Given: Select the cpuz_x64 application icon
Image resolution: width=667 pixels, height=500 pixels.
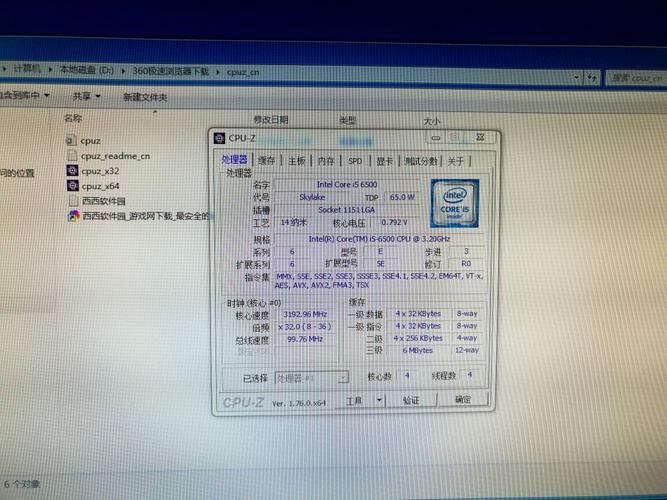Looking at the screenshot, I should tap(73, 186).
